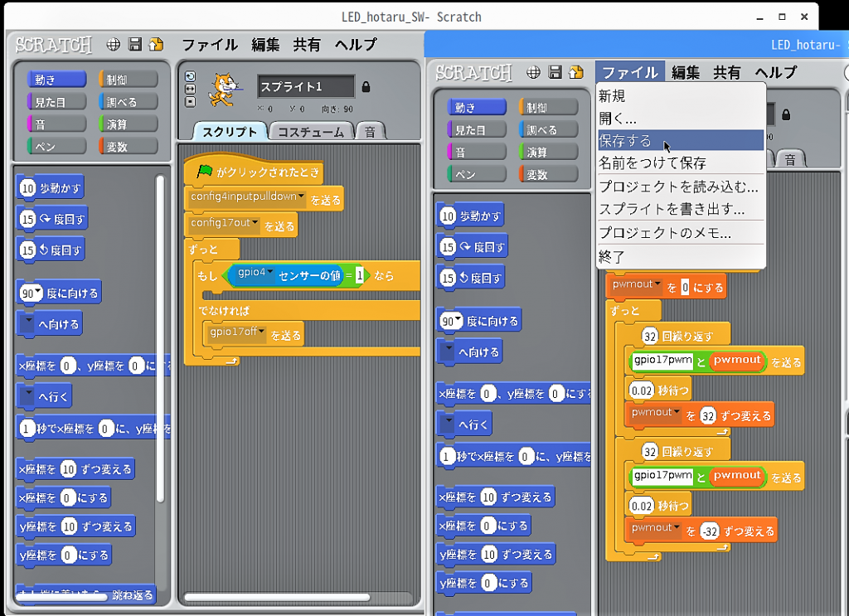Choose 名前をつけて保存 from the ファイル menu
The height and width of the screenshot is (616, 849).
coord(681,163)
